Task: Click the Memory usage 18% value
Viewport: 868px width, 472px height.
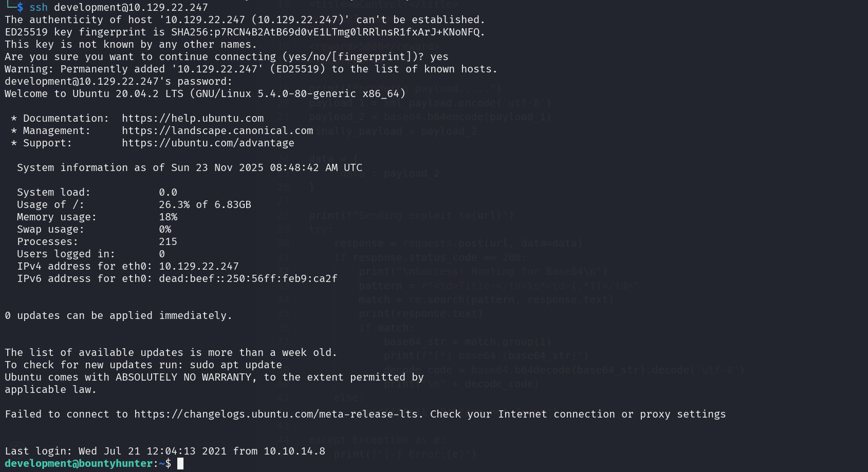Action: coord(168,217)
